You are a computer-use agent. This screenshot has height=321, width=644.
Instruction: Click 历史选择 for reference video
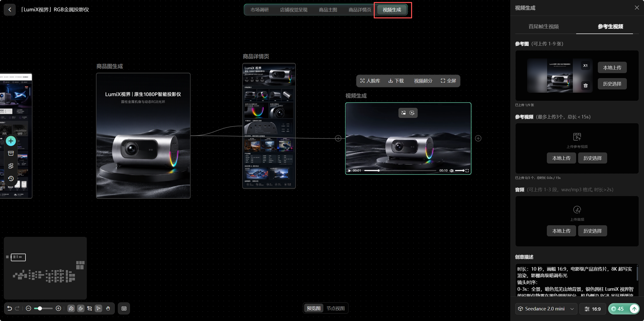tap(593, 158)
